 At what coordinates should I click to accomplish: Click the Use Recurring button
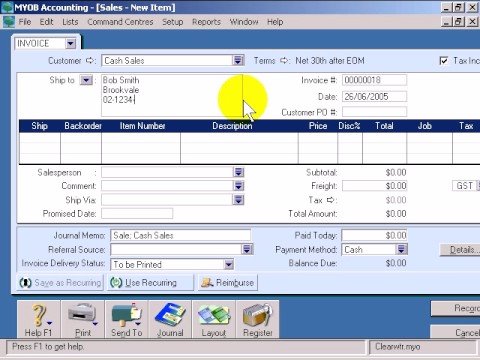[x=150, y=283]
